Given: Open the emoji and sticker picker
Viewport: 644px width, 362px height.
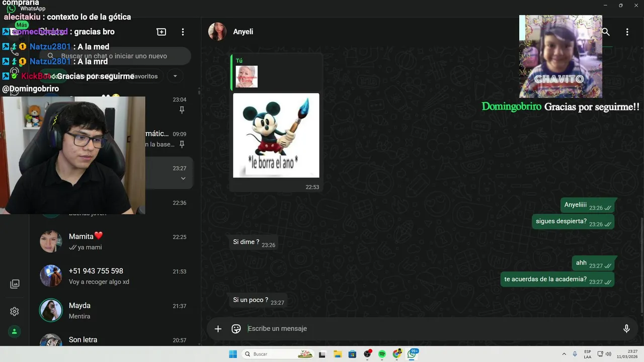Looking at the screenshot, I should pos(236,329).
